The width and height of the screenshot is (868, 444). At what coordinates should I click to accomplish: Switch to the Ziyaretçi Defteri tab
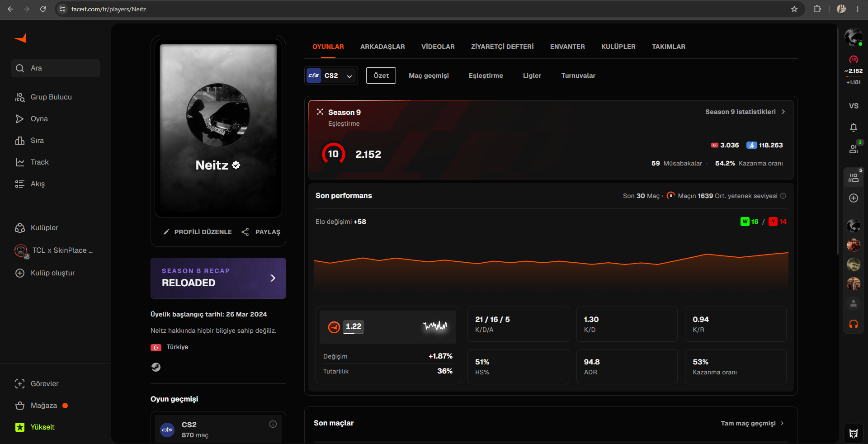pyautogui.click(x=502, y=47)
